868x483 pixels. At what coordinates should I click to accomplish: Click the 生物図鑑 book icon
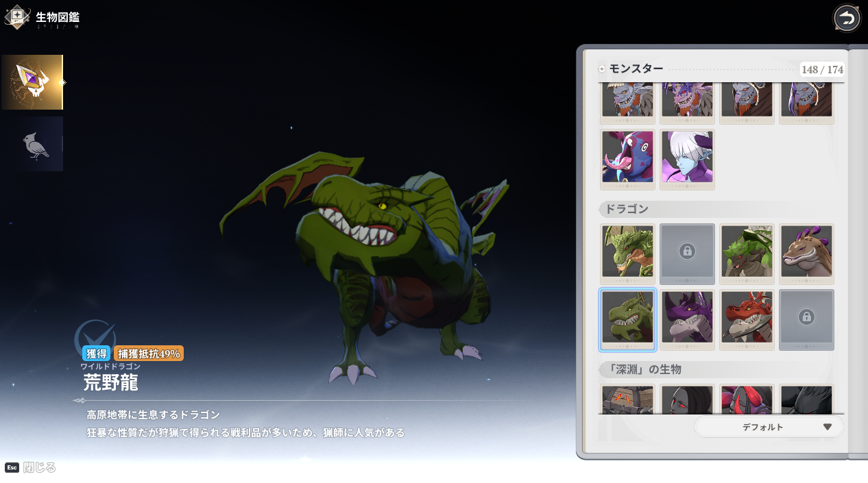coord(17,17)
